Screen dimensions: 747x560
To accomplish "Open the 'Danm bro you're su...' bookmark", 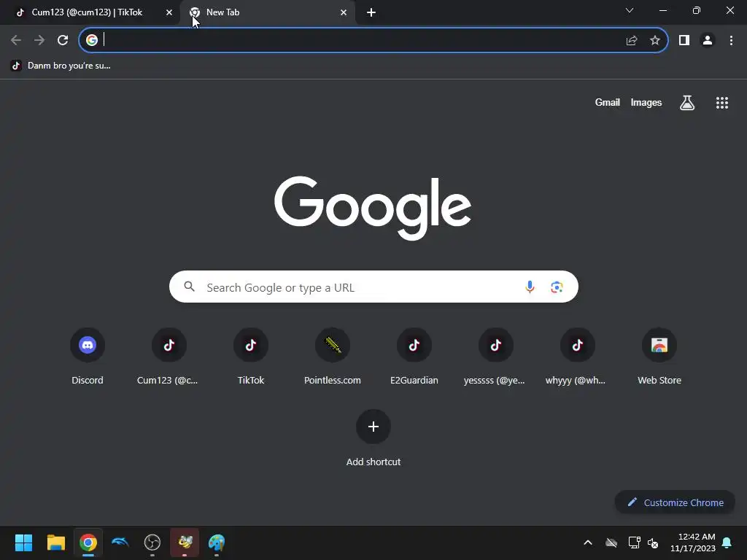I will point(61,66).
